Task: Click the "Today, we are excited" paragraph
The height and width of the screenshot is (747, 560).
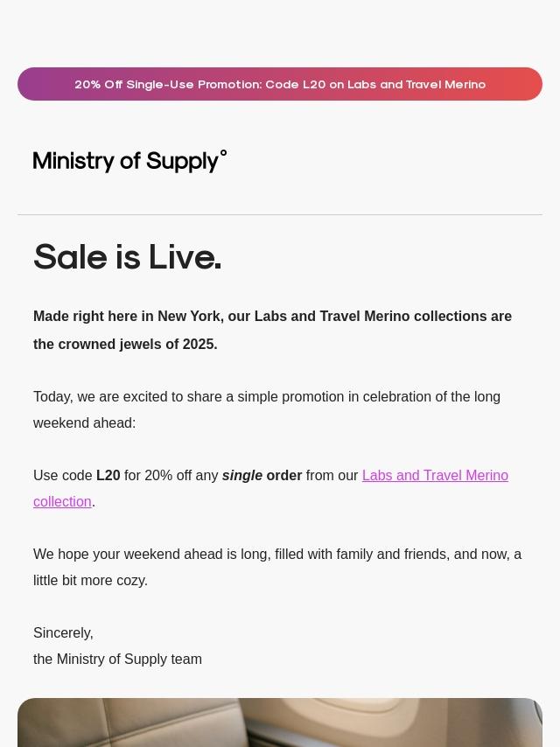Action: coord(267,397)
